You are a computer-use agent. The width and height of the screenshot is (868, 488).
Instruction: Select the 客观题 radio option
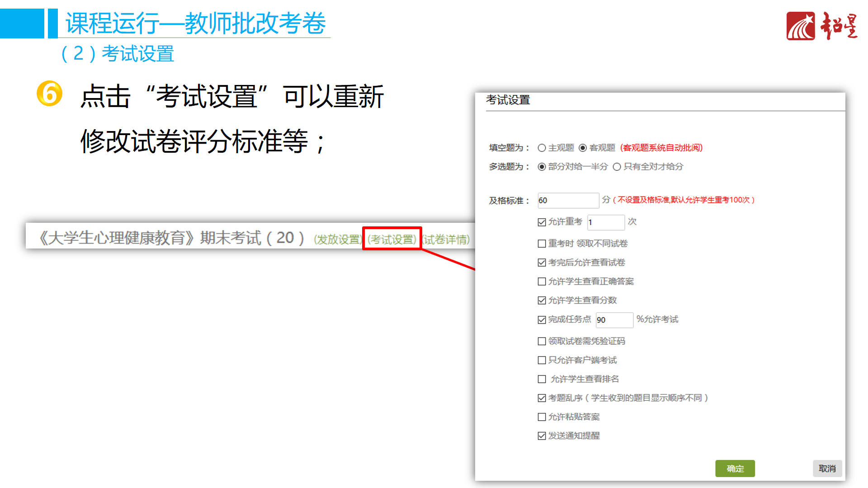coord(583,148)
